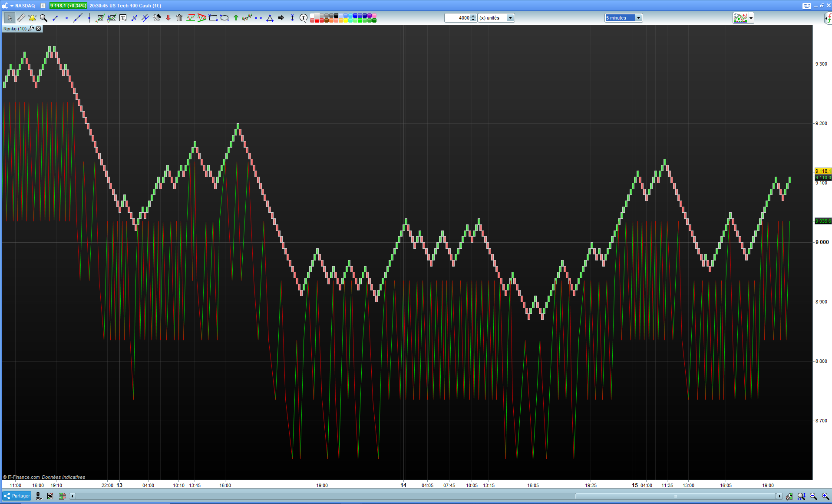Image resolution: width=832 pixels, height=504 pixels.
Task: Zoom in with the plus magnifier
Action: coord(825,496)
